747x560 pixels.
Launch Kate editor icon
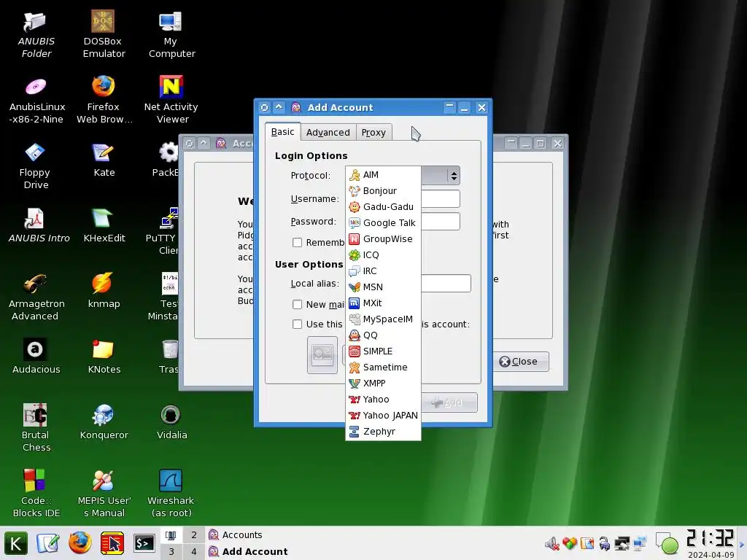(104, 160)
